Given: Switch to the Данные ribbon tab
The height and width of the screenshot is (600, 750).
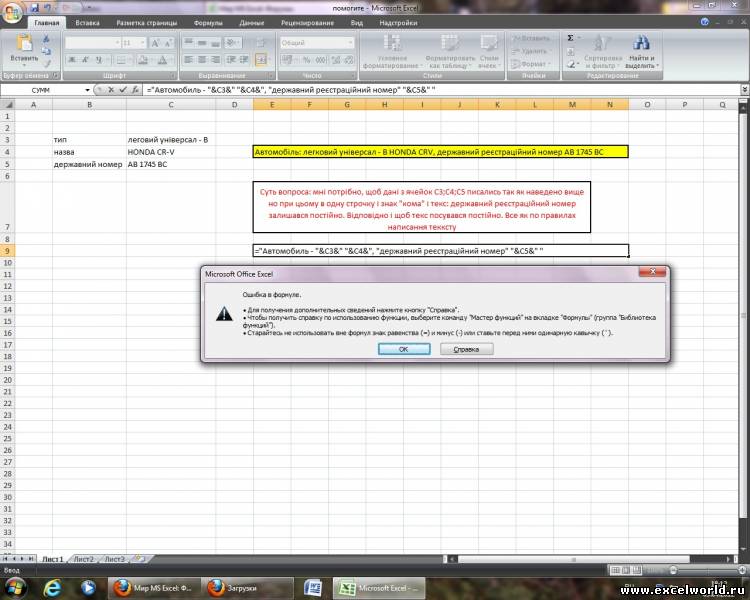Looking at the screenshot, I should click(x=252, y=22).
